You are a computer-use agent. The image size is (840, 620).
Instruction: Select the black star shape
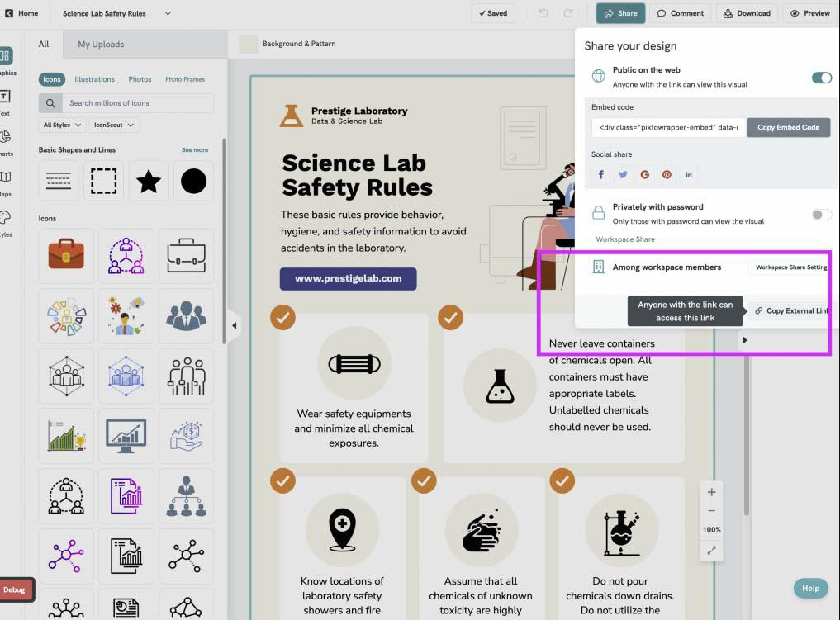coord(149,181)
